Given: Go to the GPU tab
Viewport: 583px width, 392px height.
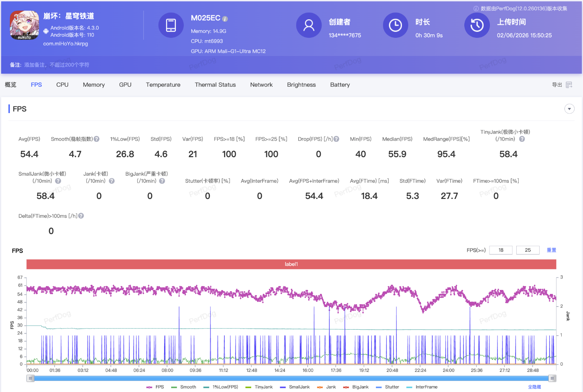Looking at the screenshot, I should tap(125, 85).
